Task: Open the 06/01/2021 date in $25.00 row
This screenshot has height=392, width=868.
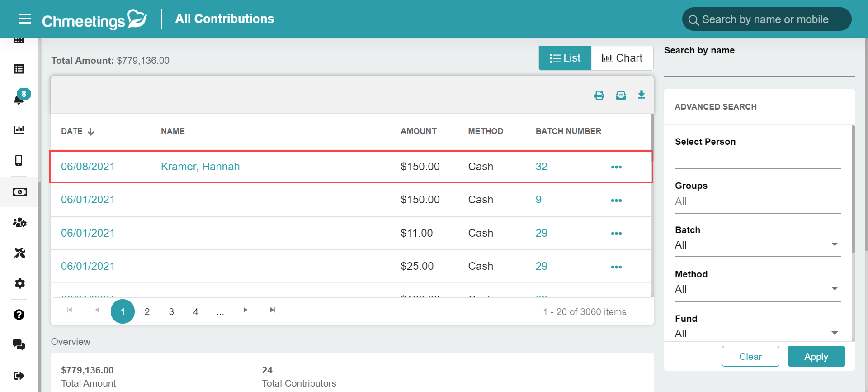Action: tap(88, 266)
